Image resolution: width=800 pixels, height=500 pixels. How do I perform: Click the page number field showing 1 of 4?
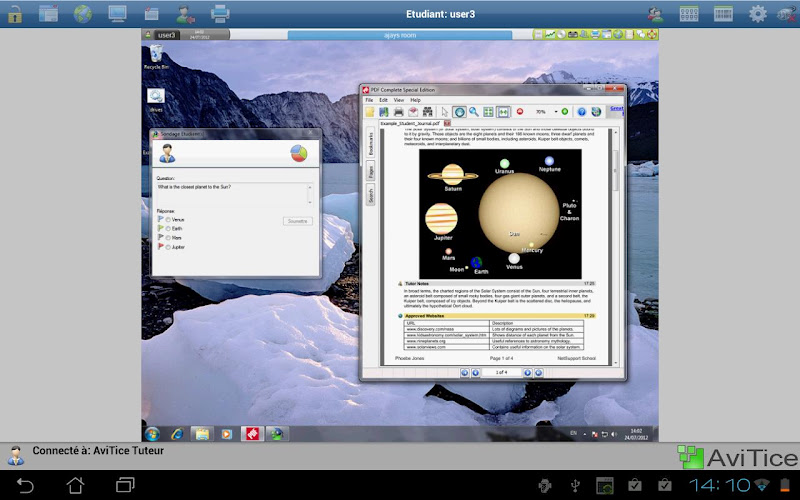pos(500,372)
